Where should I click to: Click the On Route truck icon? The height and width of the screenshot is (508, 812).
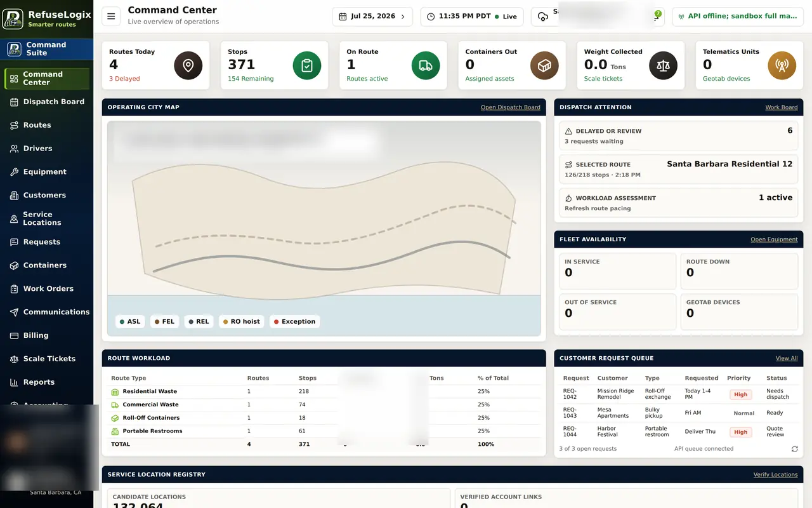click(x=426, y=65)
